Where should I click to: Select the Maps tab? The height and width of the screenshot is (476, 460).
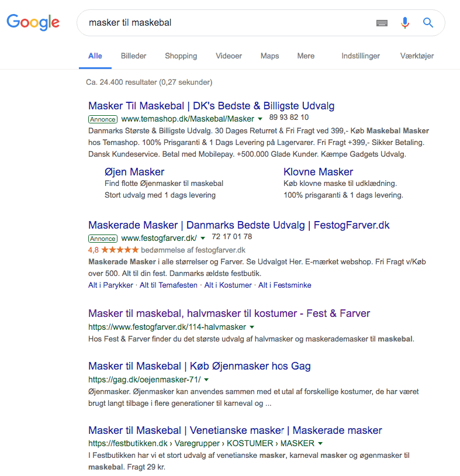click(x=269, y=56)
